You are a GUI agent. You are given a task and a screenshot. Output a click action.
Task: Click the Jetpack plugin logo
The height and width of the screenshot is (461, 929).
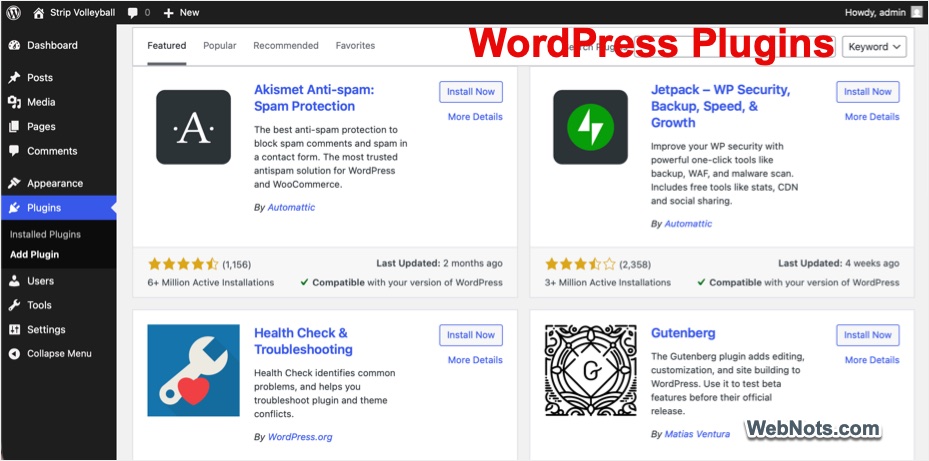[590, 127]
